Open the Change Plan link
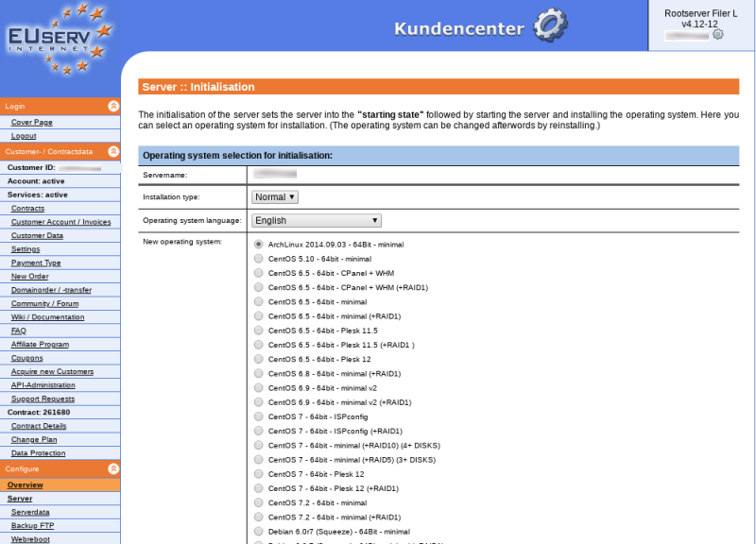Image resolution: width=756 pixels, height=544 pixels. coord(34,439)
